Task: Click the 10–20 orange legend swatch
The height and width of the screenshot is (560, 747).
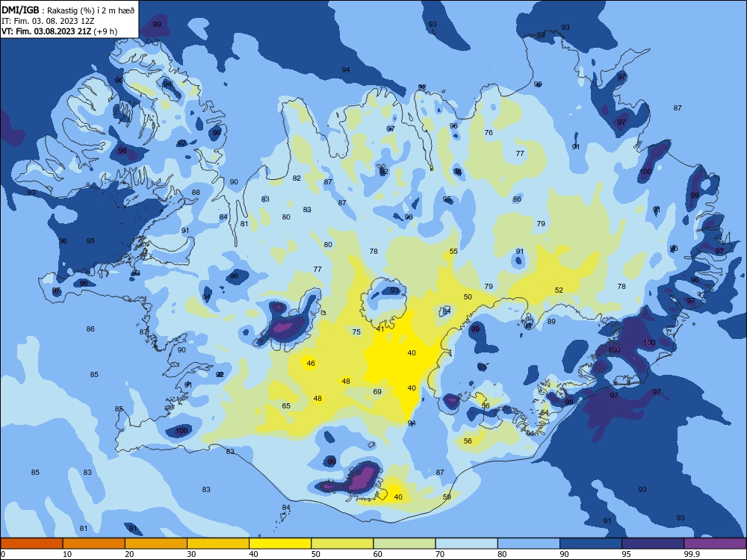Action: (94, 544)
